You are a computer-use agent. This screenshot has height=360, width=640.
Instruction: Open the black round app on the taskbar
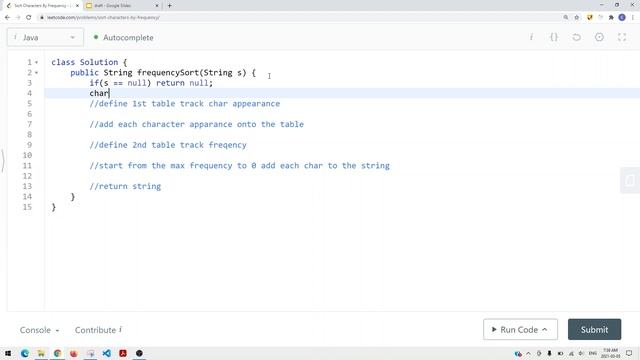click(139, 353)
